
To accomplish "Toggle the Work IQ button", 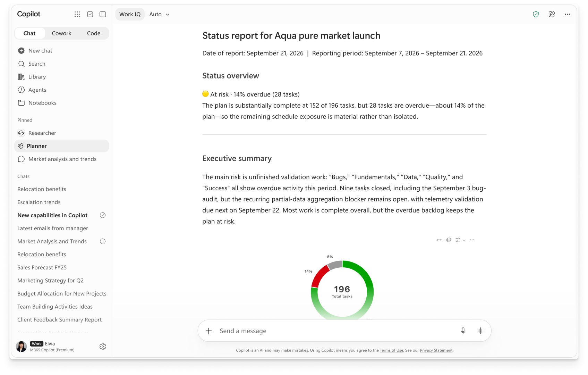I will tap(130, 14).
